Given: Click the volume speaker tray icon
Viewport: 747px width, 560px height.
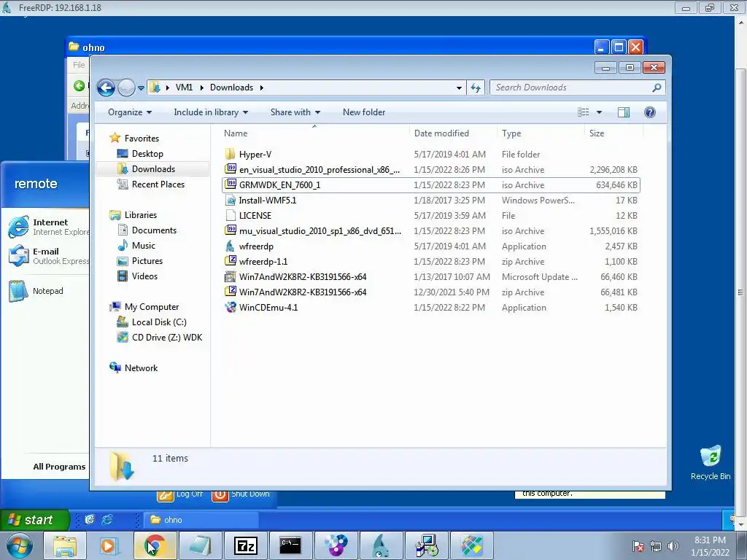Looking at the screenshot, I should [673, 546].
